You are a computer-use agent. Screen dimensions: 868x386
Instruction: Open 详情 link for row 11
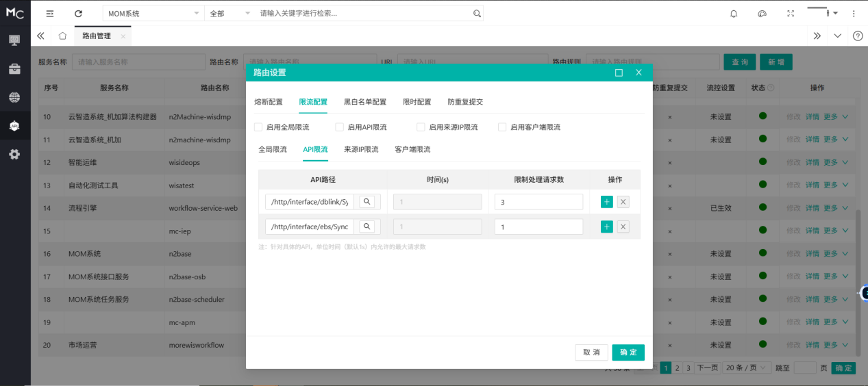tap(813, 140)
